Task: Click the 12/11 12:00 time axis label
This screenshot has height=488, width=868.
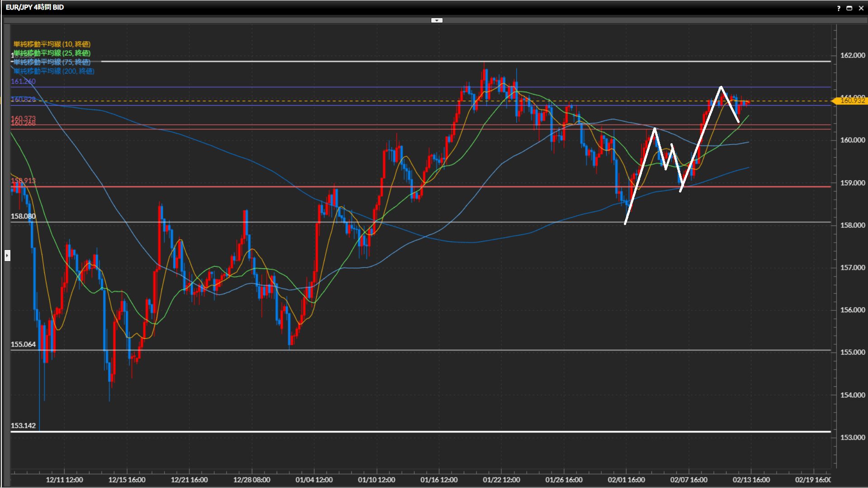Action: point(64,480)
